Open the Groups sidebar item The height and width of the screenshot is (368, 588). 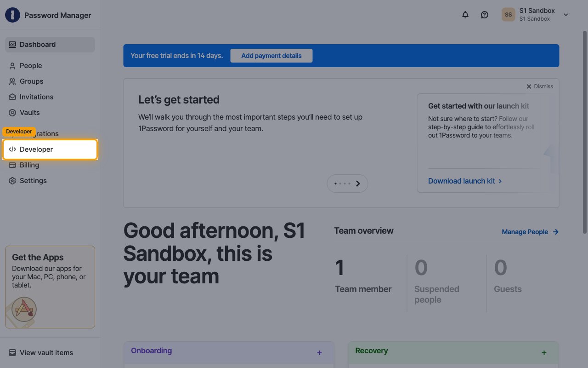(50, 81)
